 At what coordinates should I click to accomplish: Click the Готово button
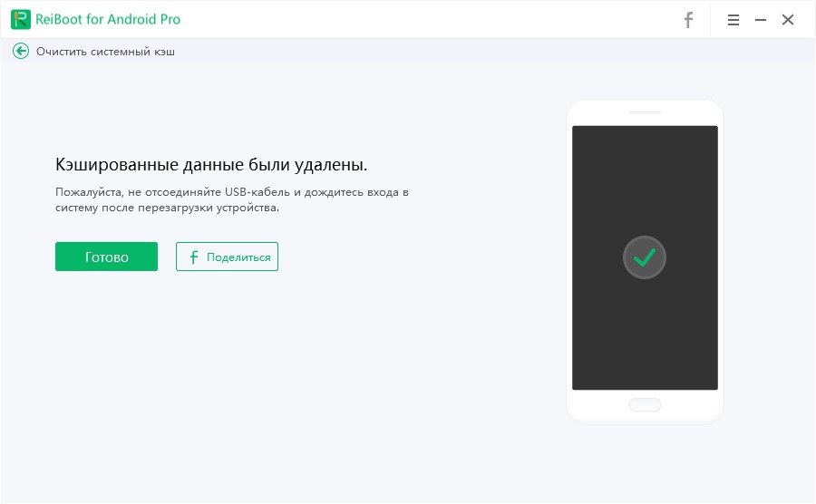click(x=106, y=257)
